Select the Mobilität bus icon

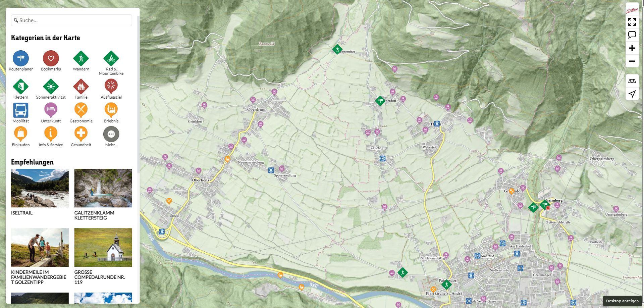point(21,110)
